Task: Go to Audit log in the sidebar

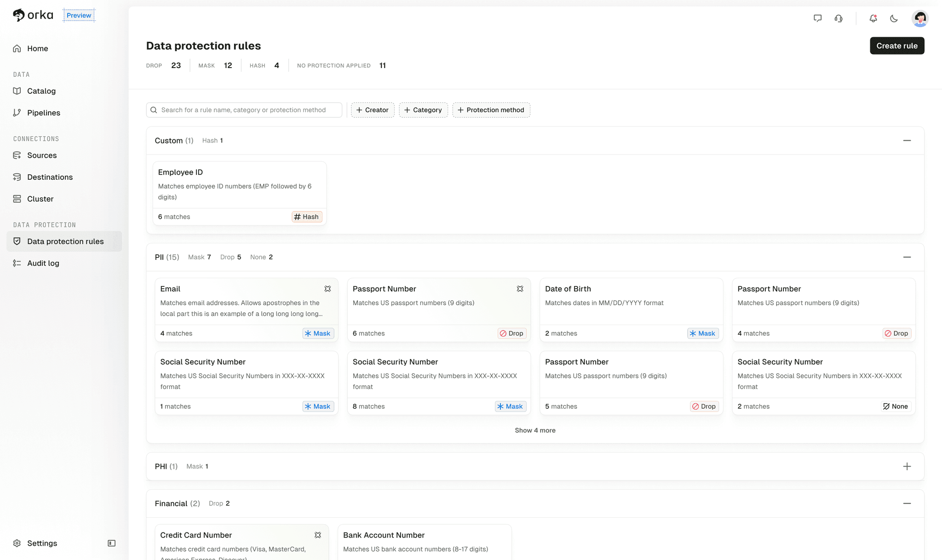Action: coord(43,263)
